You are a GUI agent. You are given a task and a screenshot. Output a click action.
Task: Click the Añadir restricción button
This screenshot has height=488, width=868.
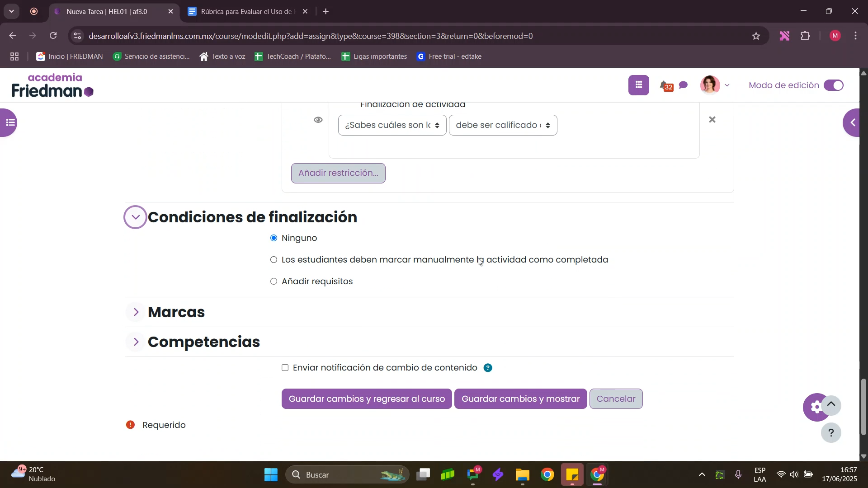(338, 173)
